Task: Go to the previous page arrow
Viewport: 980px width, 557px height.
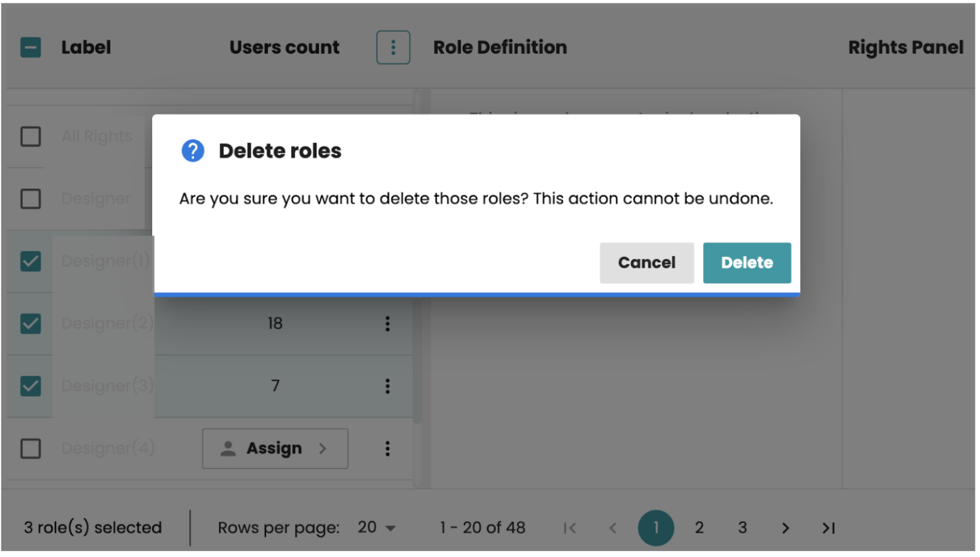Action: coord(613,528)
